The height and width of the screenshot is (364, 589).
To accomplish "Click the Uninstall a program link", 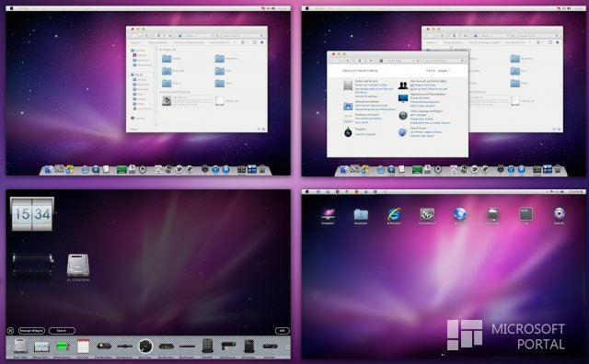I will coord(365,134).
